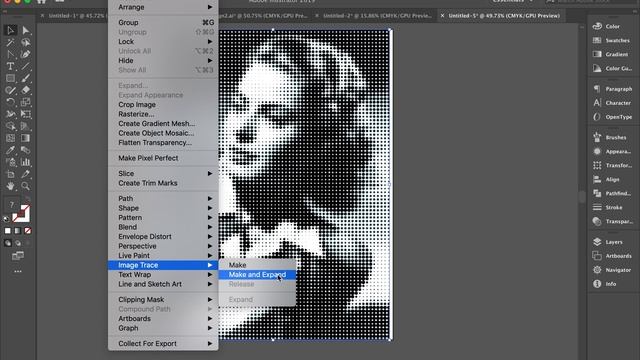Select the Rotate tool
The width and height of the screenshot is (640, 360).
pos(11,102)
